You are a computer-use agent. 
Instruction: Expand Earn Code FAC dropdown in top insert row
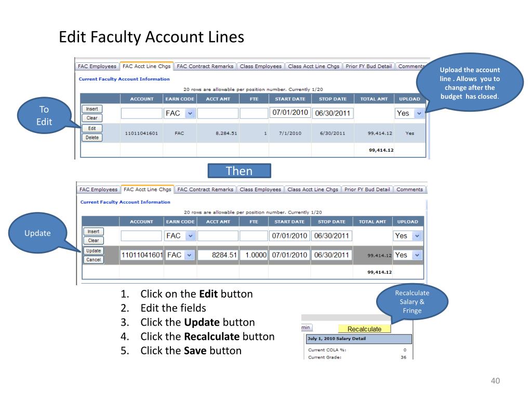[190, 113]
